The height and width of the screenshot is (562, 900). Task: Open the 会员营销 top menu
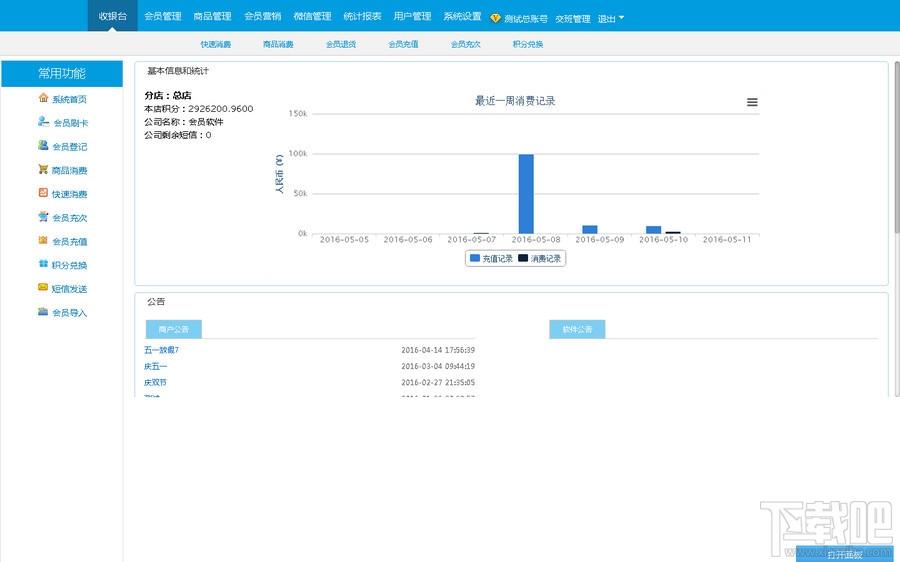[262, 16]
